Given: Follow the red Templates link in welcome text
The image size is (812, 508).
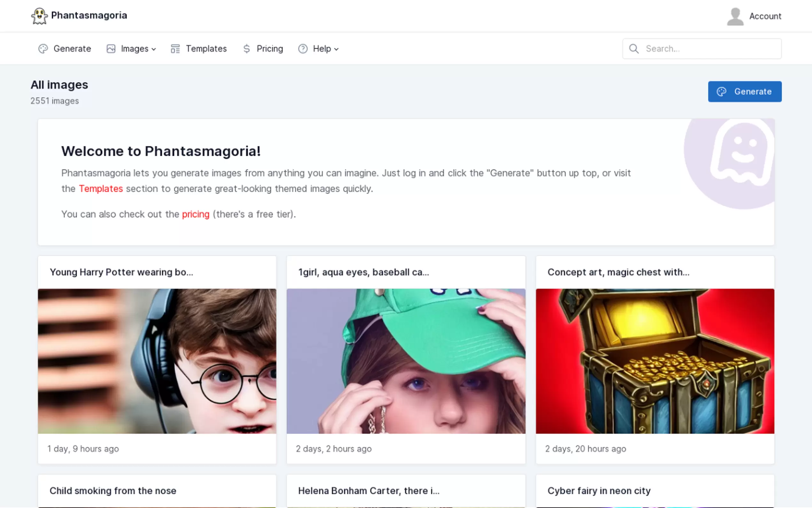Looking at the screenshot, I should tap(101, 188).
